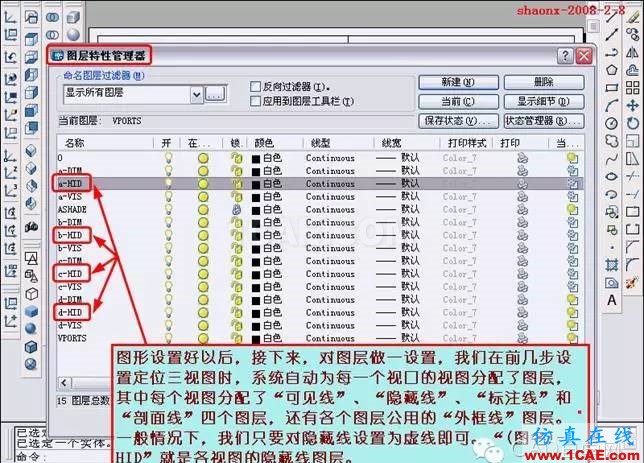
Task: Toggle plot printer icon for layer 0
Action: point(522,158)
